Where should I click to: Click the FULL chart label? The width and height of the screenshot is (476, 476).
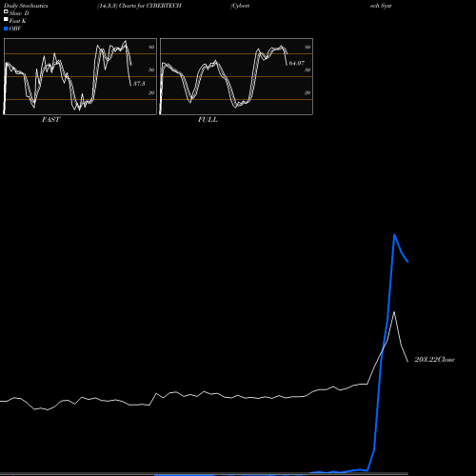pyautogui.click(x=208, y=120)
